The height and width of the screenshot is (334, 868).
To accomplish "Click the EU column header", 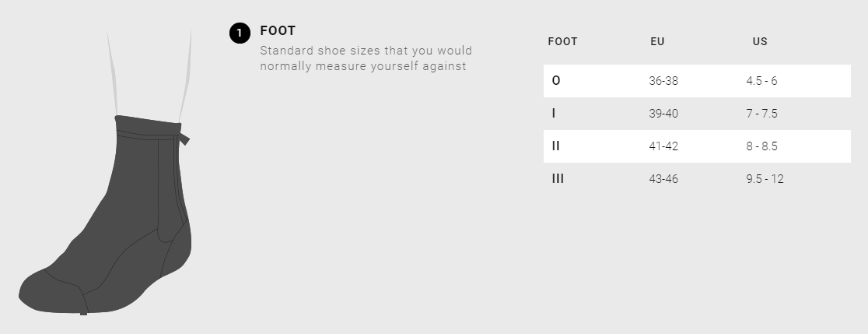I will [x=657, y=41].
